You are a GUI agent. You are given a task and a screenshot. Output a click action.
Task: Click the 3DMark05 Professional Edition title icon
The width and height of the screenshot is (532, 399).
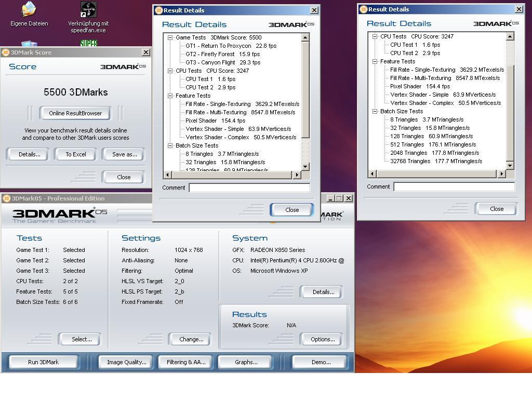click(6, 198)
